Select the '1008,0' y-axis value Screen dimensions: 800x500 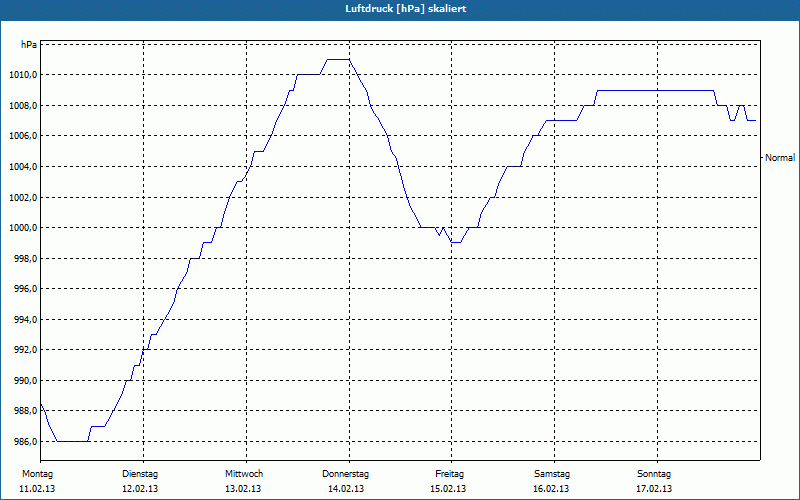tap(23, 106)
